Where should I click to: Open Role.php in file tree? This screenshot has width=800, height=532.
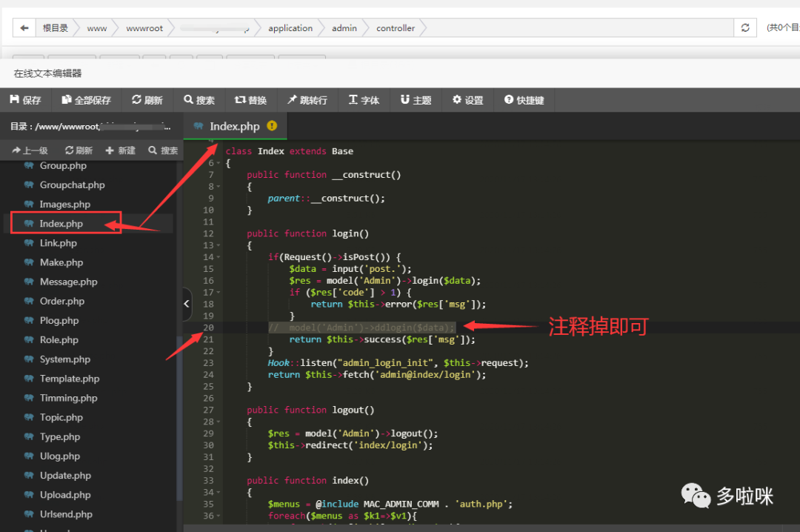(x=60, y=340)
